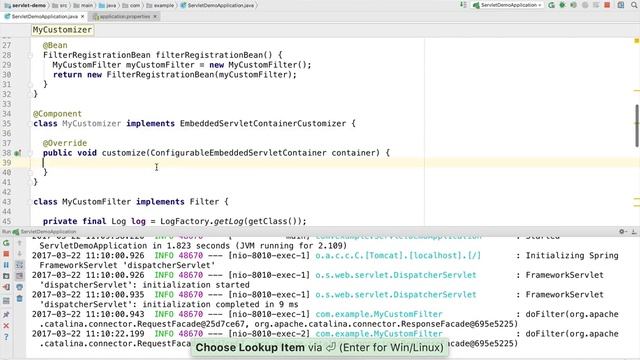Click the ServletDemoApplication Run panel tab
This screenshot has width=640, height=360.
44,232
